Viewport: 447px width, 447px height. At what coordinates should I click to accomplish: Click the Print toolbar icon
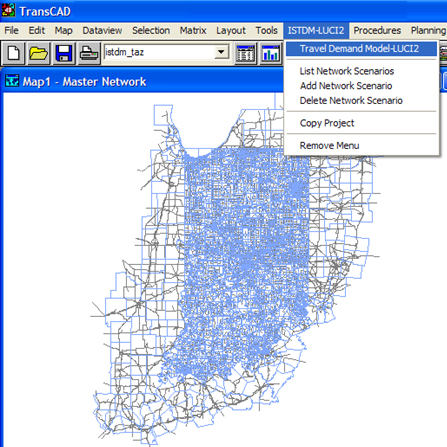[x=89, y=53]
